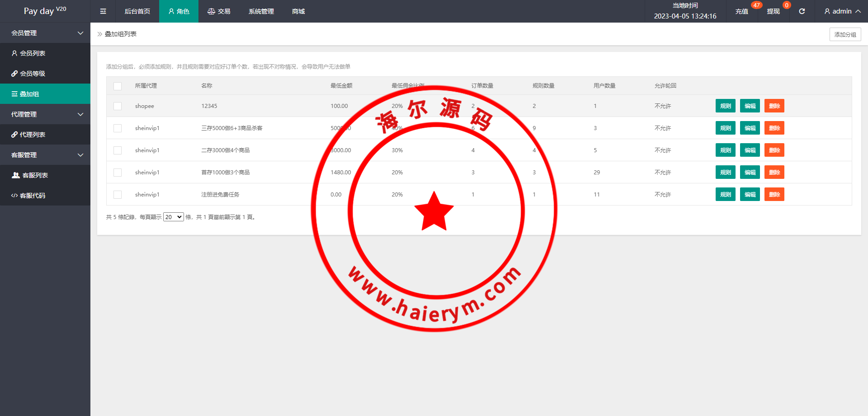Screen dimensions: 868x416
Task: Toggle the sidebar collapse hamburger icon
Action: (103, 11)
